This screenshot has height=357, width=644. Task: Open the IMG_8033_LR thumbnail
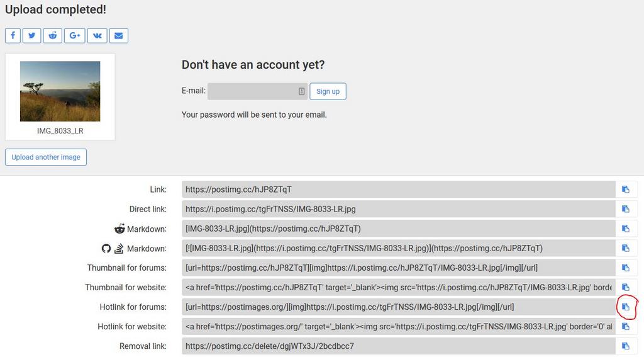tap(60, 91)
